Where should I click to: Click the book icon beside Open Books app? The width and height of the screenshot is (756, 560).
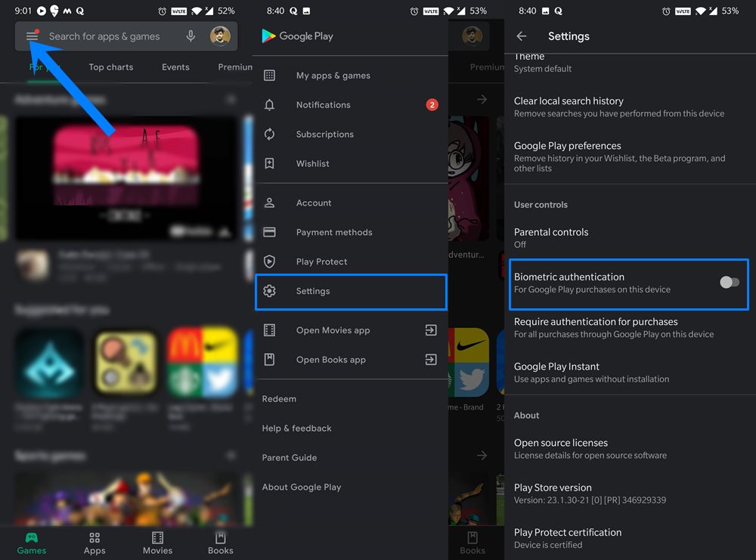click(270, 360)
